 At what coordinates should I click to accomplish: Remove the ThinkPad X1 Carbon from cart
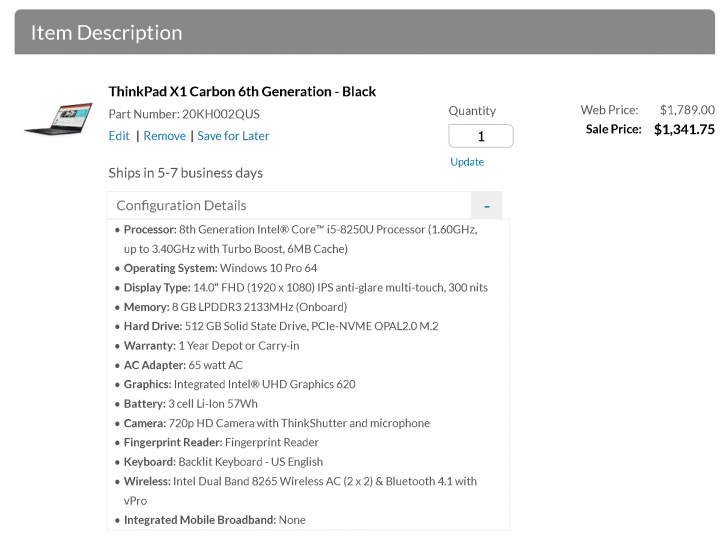(x=164, y=136)
